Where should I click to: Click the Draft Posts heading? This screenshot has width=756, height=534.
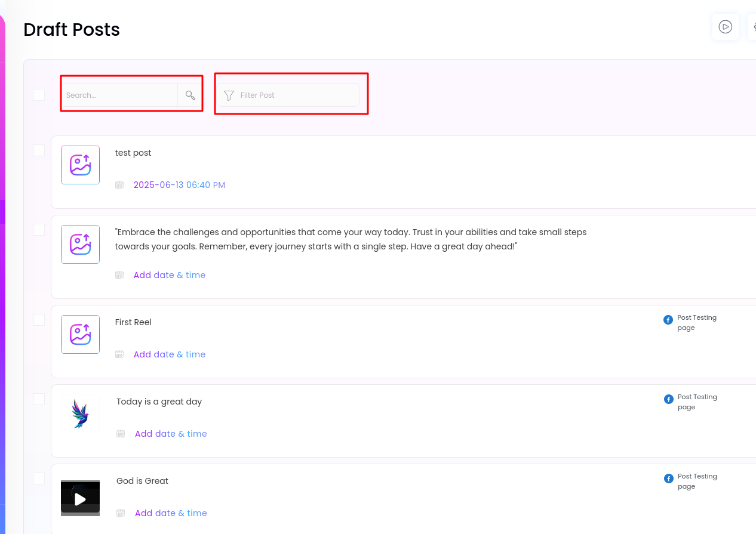coord(72,29)
